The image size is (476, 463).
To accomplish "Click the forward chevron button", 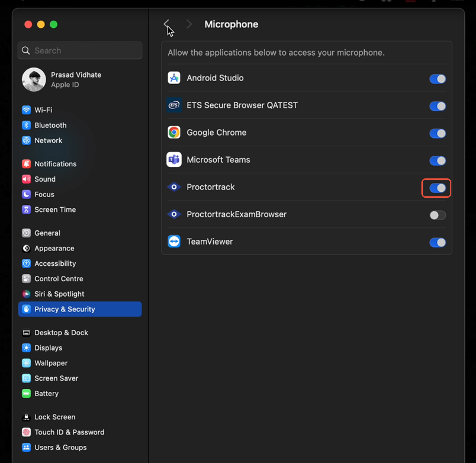I will 189,24.
